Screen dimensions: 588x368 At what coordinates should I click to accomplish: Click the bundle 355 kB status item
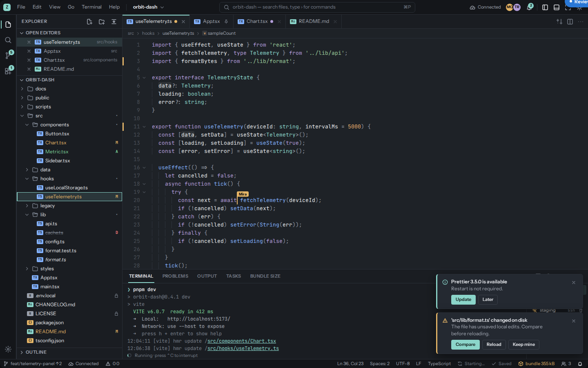pos(536,364)
